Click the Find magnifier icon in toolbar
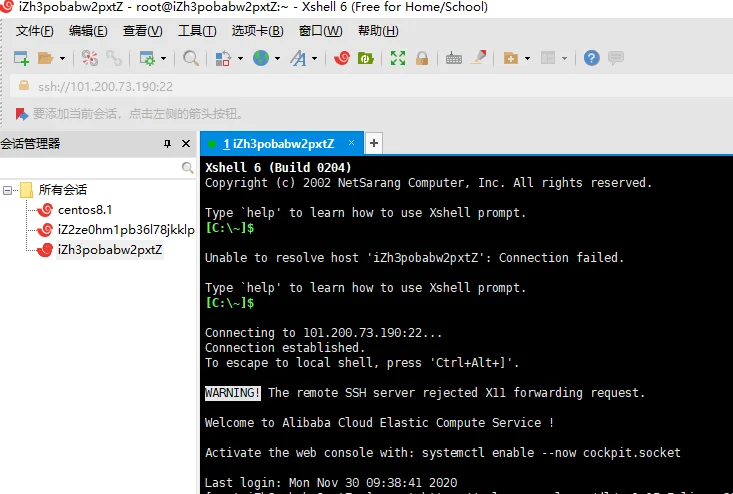Screen dimensions: 733x494 [x=190, y=58]
